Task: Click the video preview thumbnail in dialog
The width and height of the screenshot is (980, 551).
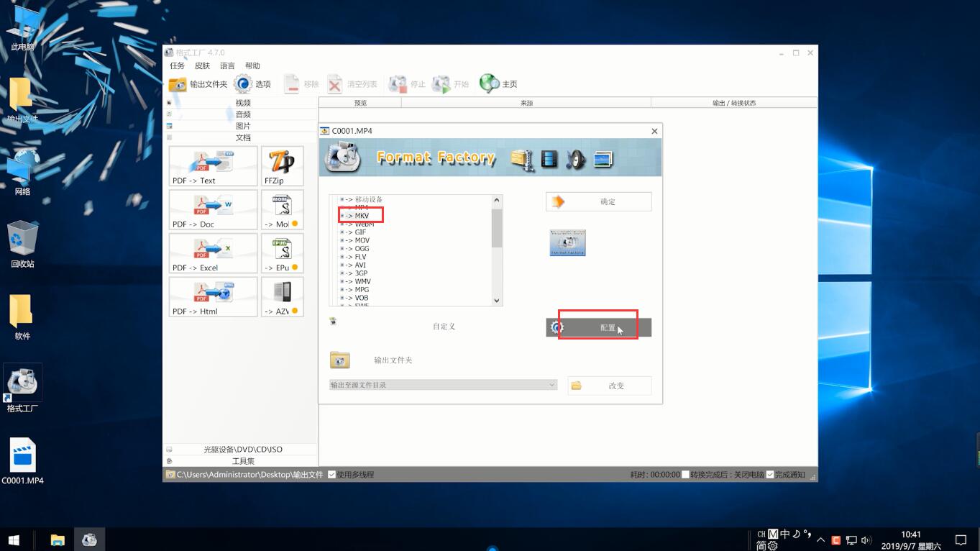Action: click(567, 242)
